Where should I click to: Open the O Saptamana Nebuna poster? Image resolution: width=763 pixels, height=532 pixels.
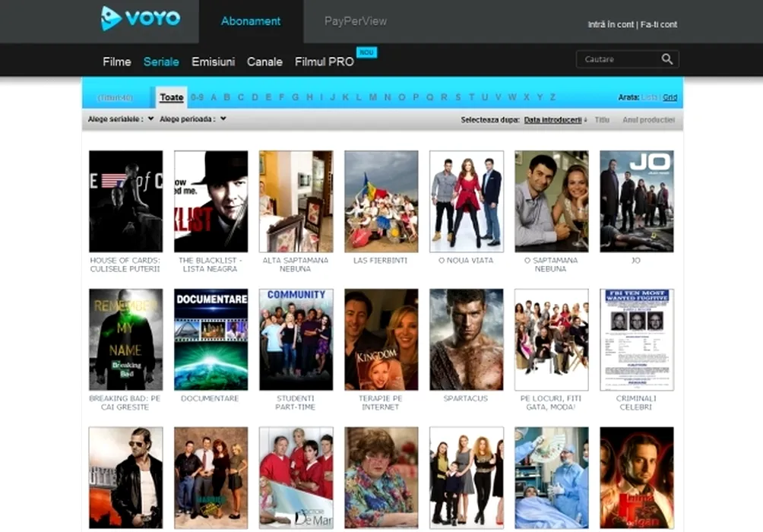point(551,201)
